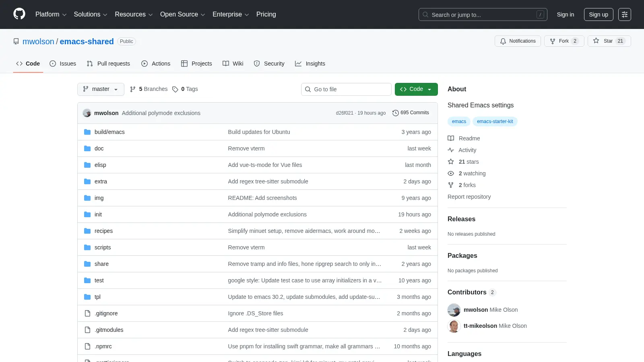Click the extra folder icon

pyautogui.click(x=87, y=181)
